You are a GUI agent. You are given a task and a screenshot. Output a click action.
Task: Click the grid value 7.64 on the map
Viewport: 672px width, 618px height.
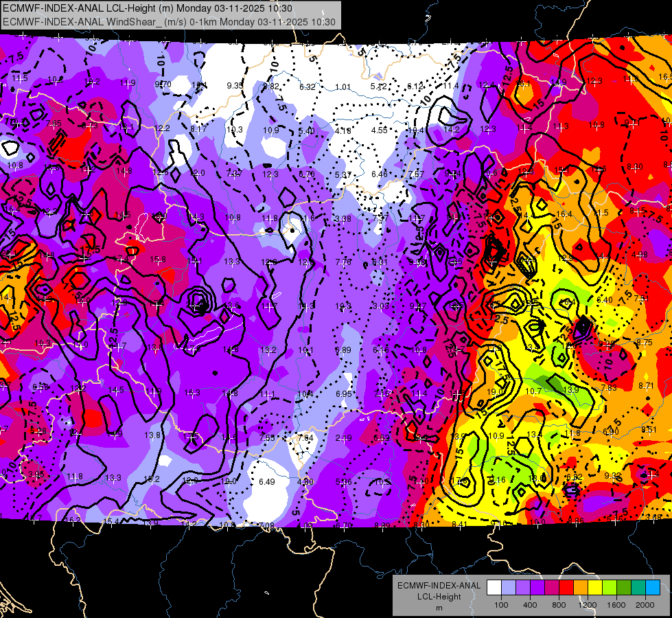[305, 438]
